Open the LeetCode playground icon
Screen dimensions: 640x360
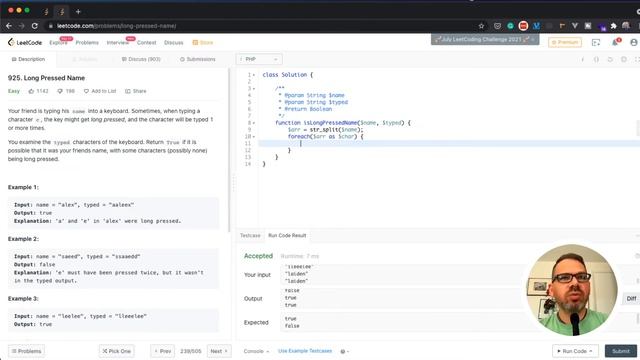click(596, 42)
